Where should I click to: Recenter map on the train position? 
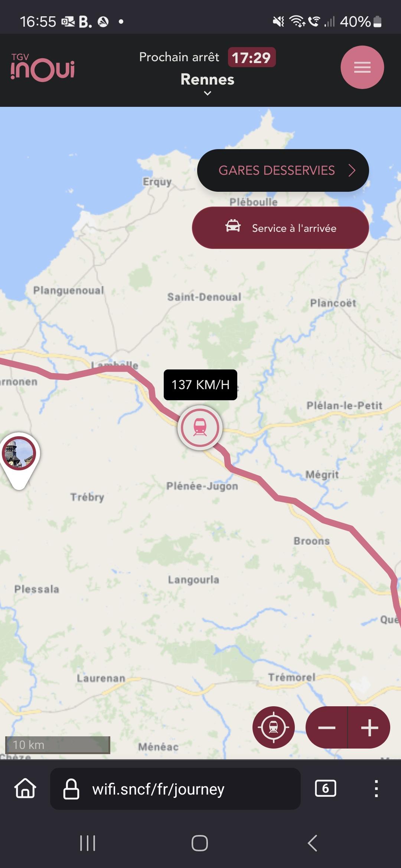click(x=274, y=727)
